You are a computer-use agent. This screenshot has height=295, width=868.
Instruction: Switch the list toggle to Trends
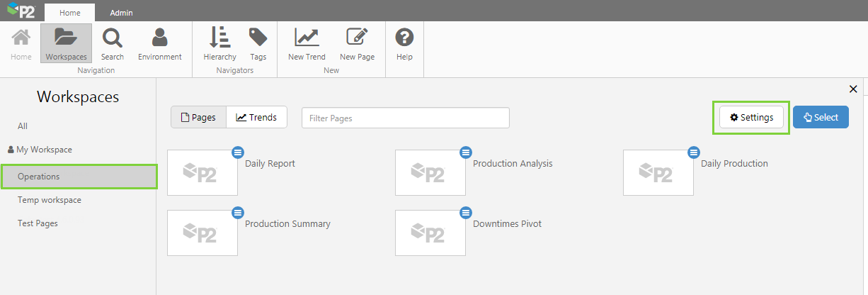(256, 118)
